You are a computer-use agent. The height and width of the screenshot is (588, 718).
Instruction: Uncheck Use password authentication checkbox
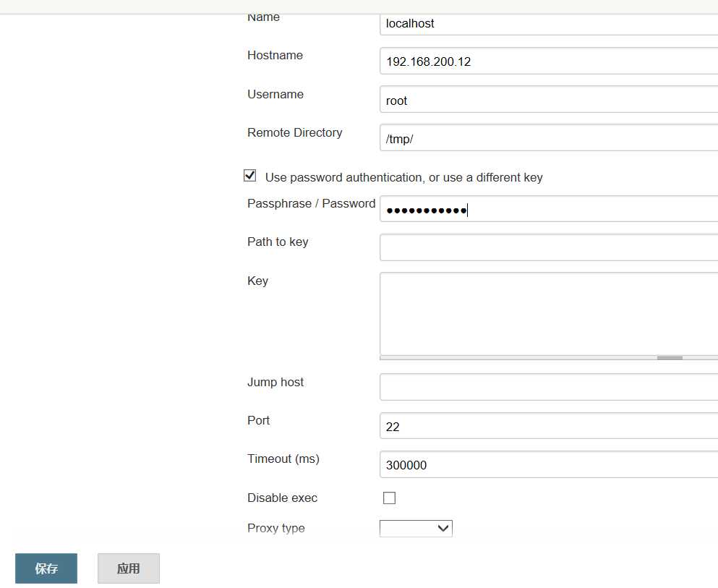pos(249,176)
